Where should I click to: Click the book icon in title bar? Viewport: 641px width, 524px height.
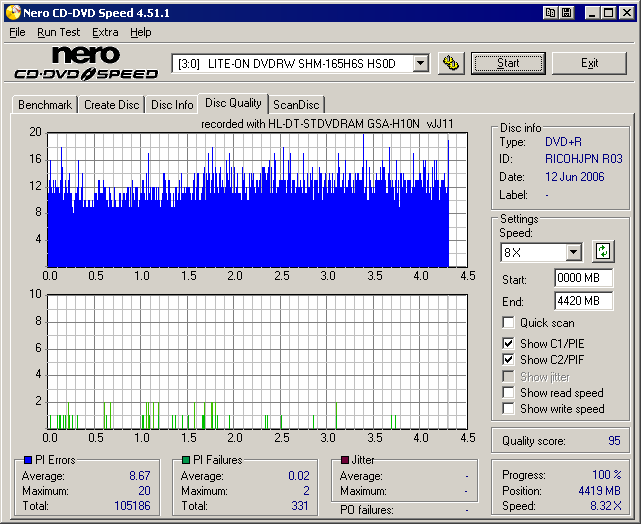click(x=550, y=13)
